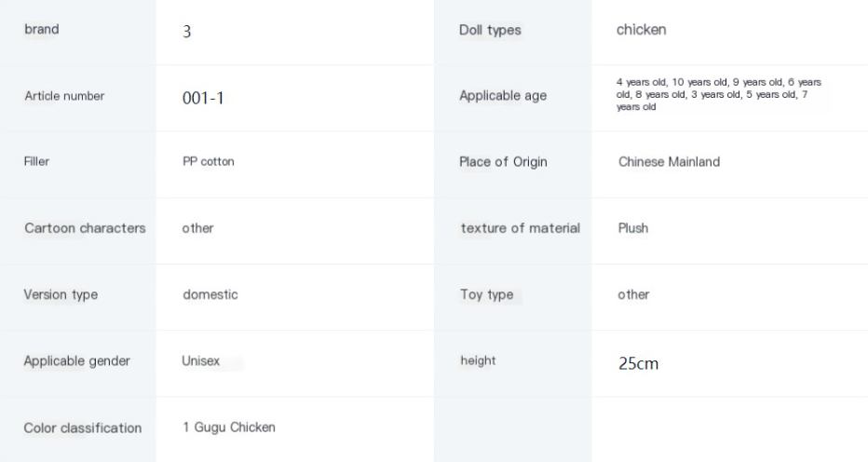
Task: Select the 'Chinese Mainland' origin value
Action: click(x=669, y=162)
